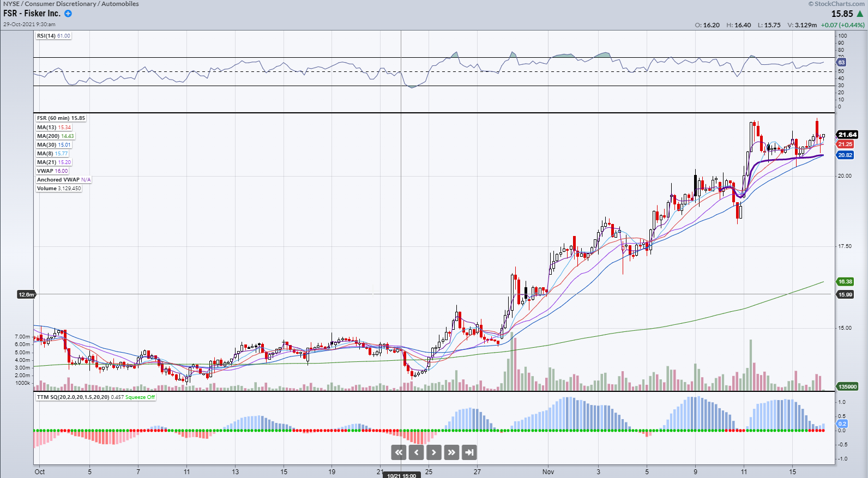Select the FSR (60 min) 15.85 legend
The height and width of the screenshot is (478, 868).
[x=61, y=118]
